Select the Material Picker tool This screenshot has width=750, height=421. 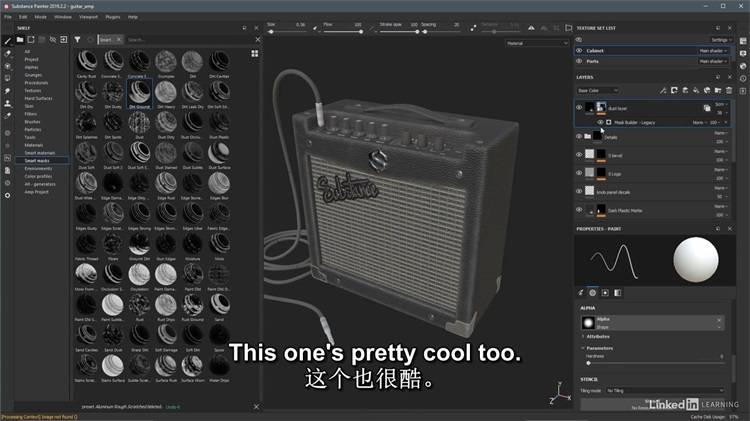click(7, 115)
